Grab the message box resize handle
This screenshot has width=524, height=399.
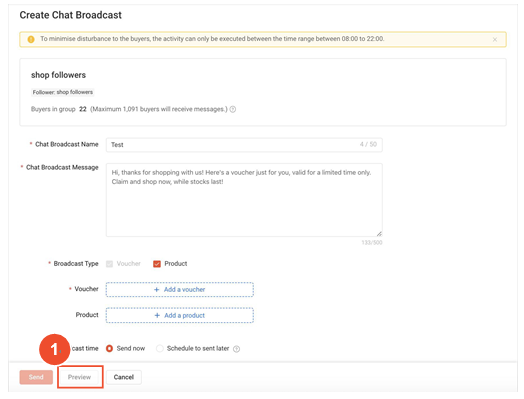pyautogui.click(x=379, y=234)
